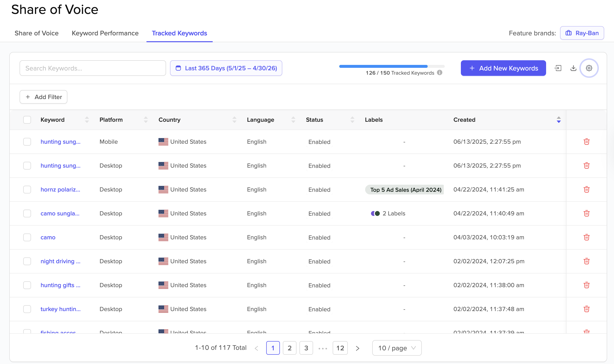Click the import keywords icon

[558, 68]
